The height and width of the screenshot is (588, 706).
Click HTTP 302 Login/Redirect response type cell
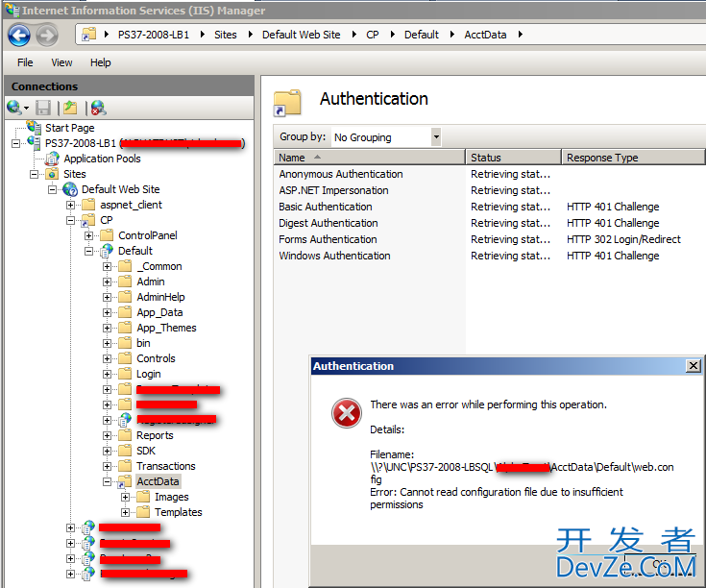[x=623, y=239]
